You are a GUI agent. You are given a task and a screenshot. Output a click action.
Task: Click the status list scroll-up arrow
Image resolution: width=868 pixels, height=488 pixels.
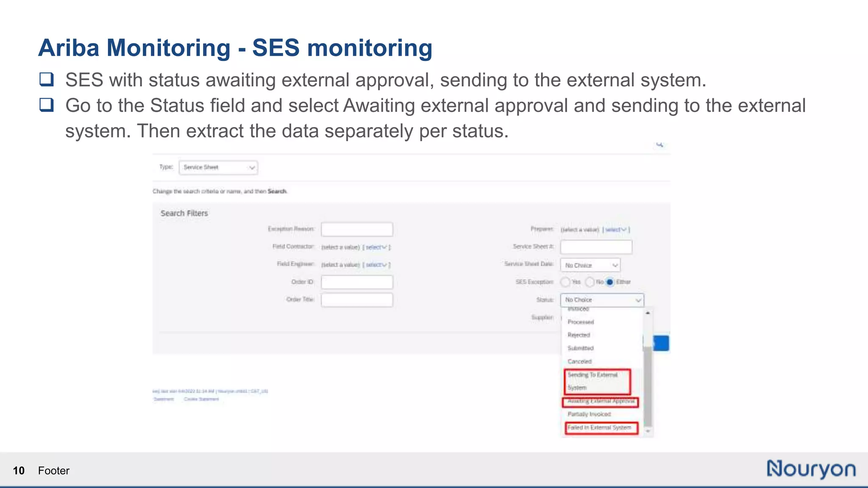(x=648, y=313)
